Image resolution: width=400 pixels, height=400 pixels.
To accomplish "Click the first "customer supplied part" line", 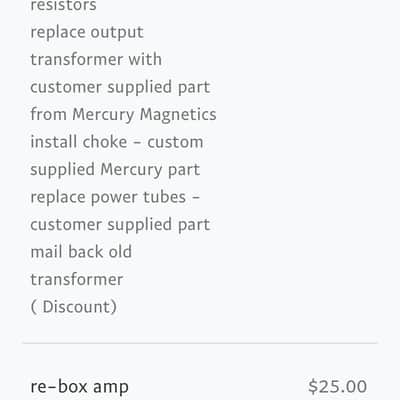I will click(120, 87).
